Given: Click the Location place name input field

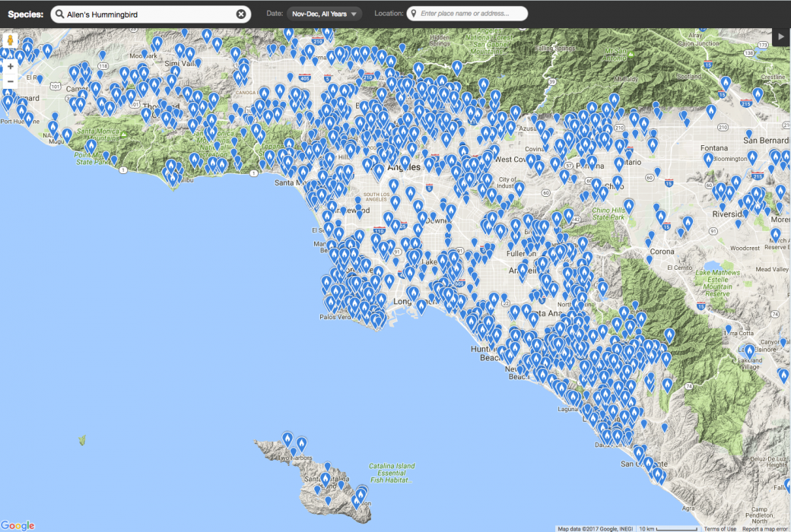Looking at the screenshot, I should pos(467,14).
